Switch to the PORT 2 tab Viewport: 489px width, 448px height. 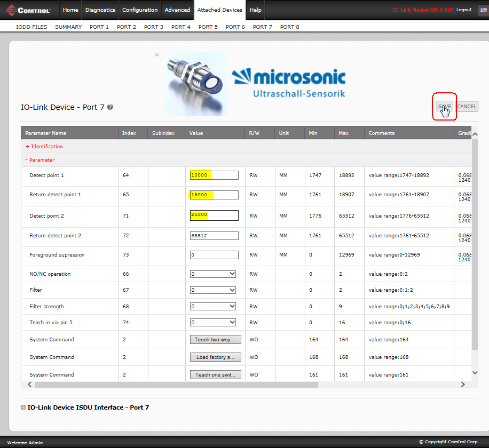(127, 27)
